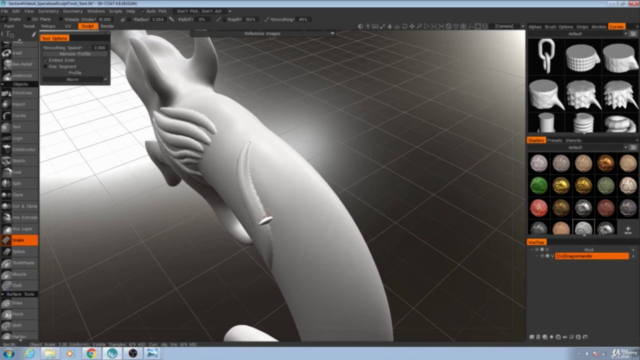Select the Draw surface tool
Screen dimensions: 640x360
19,303
